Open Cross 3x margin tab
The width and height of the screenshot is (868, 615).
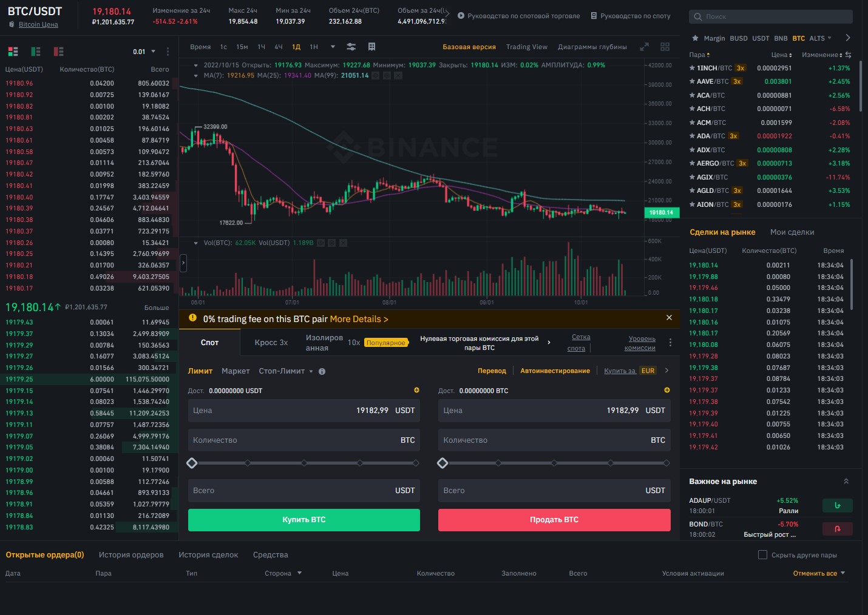[271, 343]
